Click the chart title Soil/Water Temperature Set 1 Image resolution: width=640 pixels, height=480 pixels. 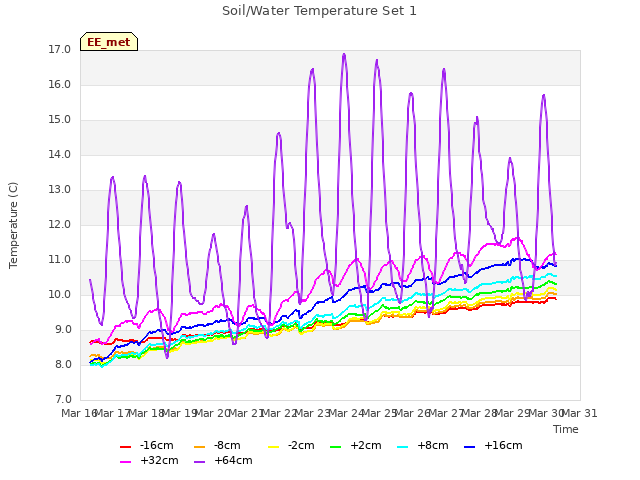tap(319, 11)
